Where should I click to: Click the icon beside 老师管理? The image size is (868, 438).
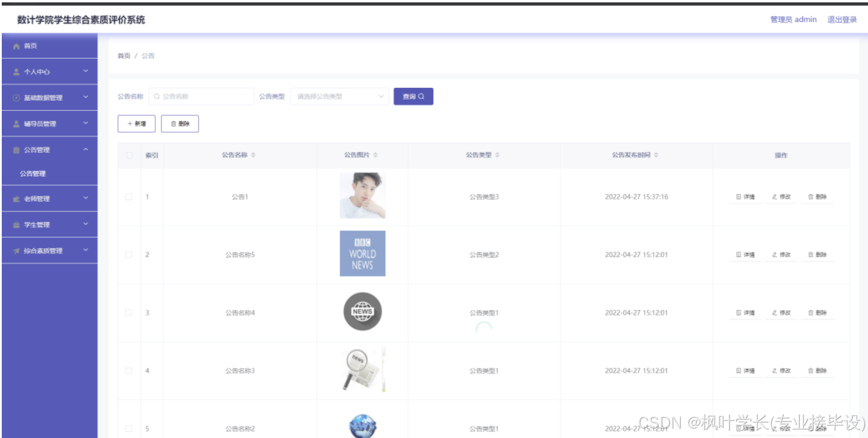17,199
